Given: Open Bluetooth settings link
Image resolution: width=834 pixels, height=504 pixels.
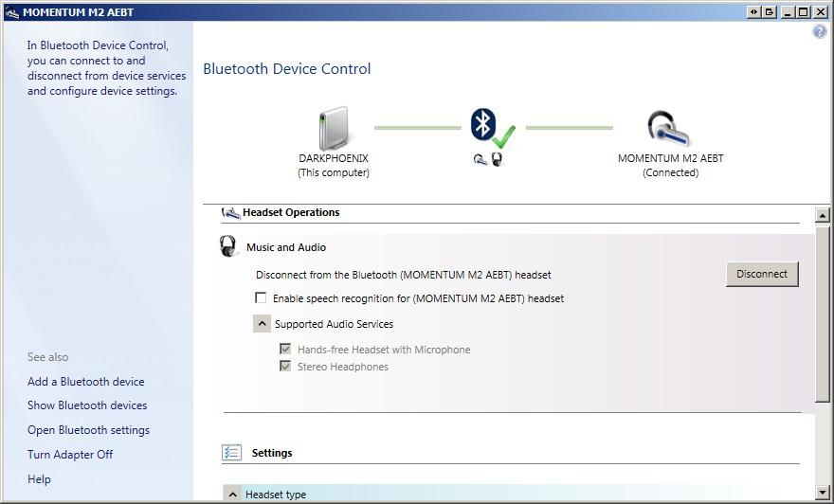Looking at the screenshot, I should click(x=88, y=429).
